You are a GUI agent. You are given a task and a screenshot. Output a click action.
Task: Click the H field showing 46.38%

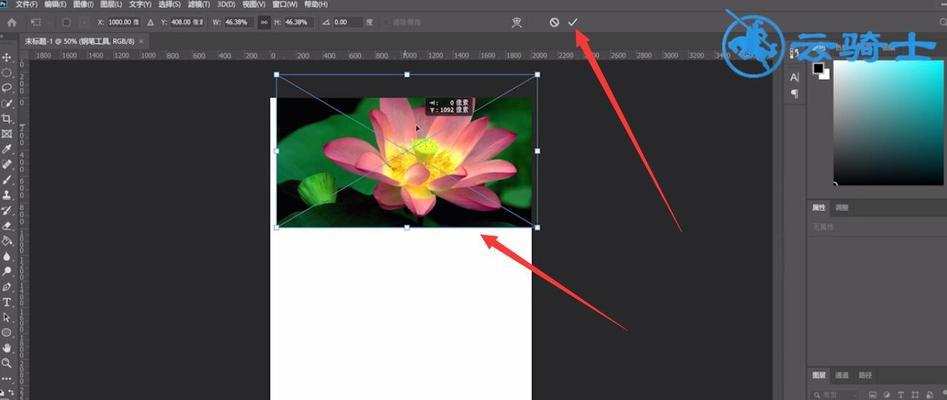[298, 22]
